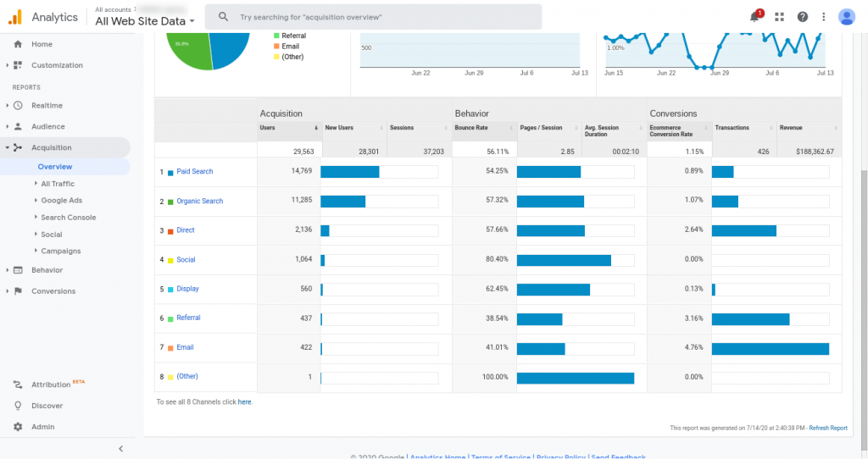Viewport: 868px width, 459px height.
Task: Click the 'here' link for all channels
Action: [x=244, y=402]
